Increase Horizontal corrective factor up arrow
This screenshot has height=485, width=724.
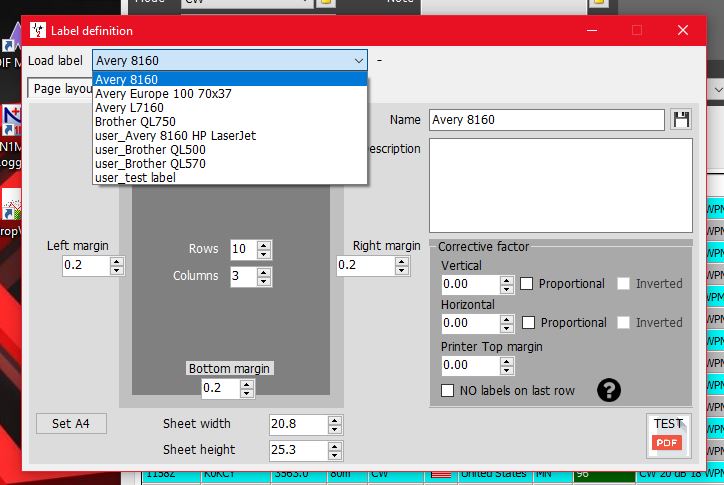click(507, 319)
